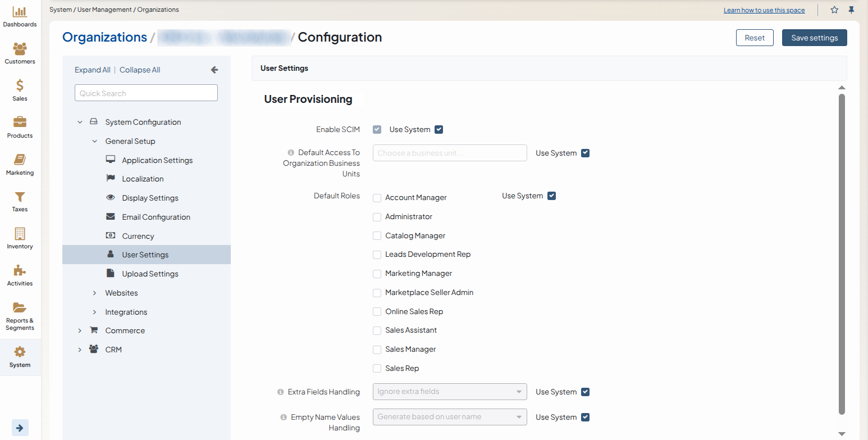868x440 pixels.
Task: Click the Save settings button
Action: click(814, 38)
